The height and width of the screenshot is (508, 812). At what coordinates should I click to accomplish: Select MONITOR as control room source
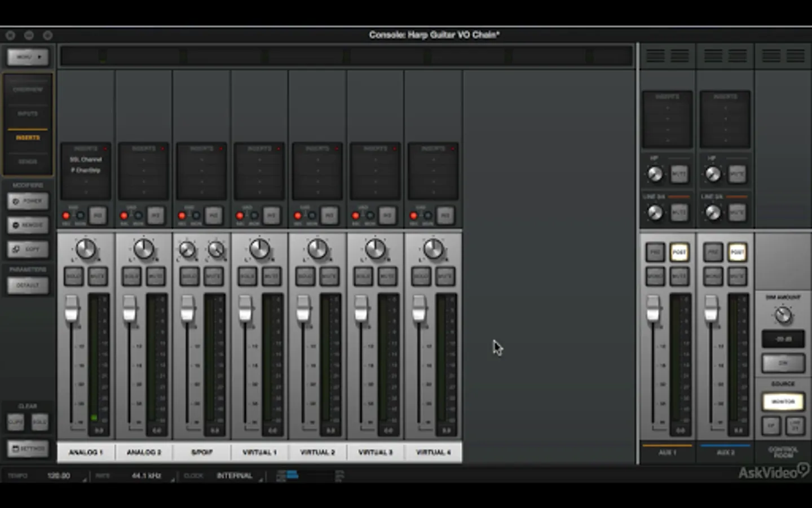(783, 402)
